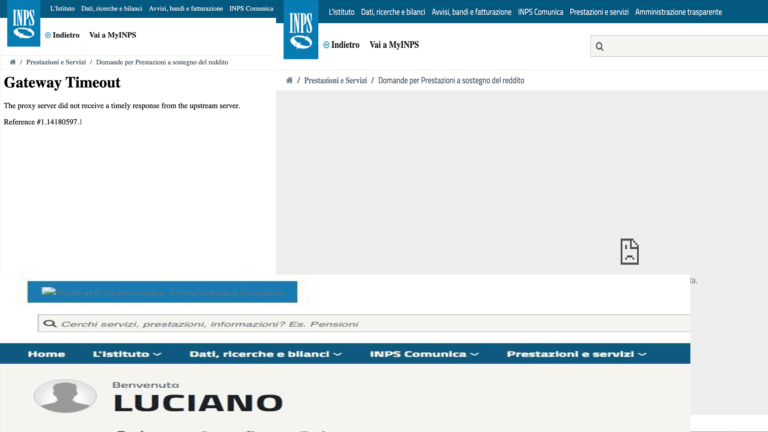Click INPS logo in Gateway Timeout page
The width and height of the screenshot is (768, 432).
(x=24, y=23)
